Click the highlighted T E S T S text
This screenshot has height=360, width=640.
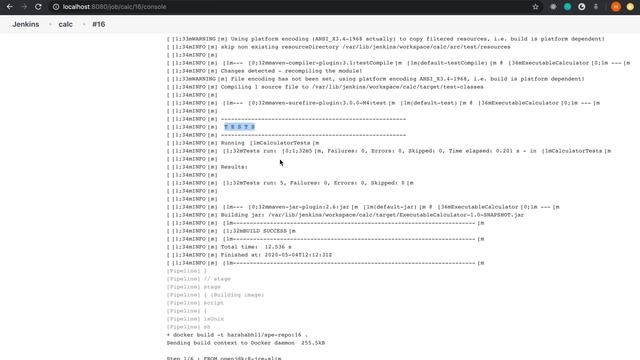(240, 127)
